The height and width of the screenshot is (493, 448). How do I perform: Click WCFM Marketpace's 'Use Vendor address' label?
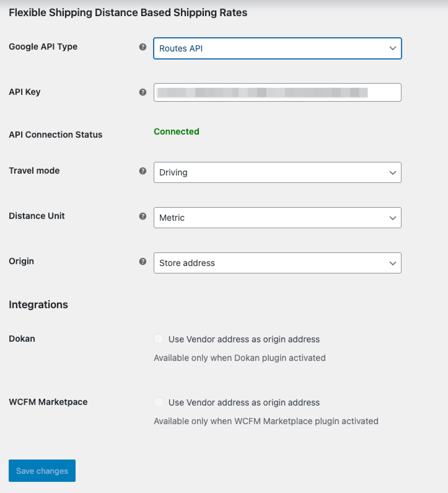coord(244,402)
